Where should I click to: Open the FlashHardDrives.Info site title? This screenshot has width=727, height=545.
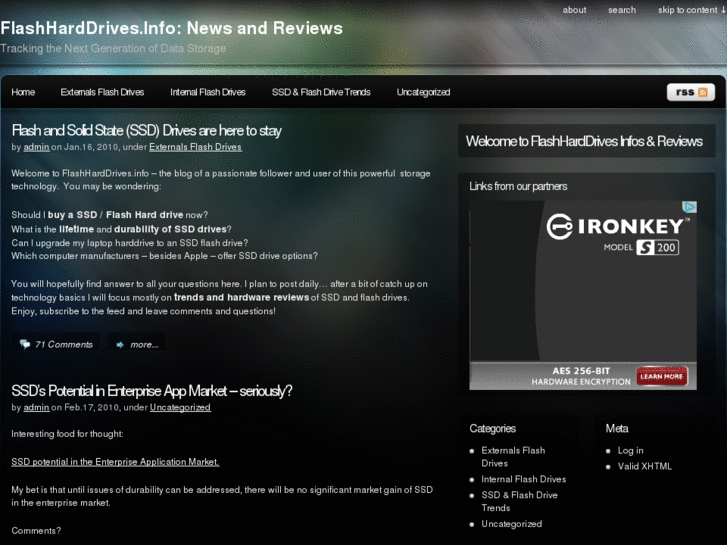click(x=171, y=29)
